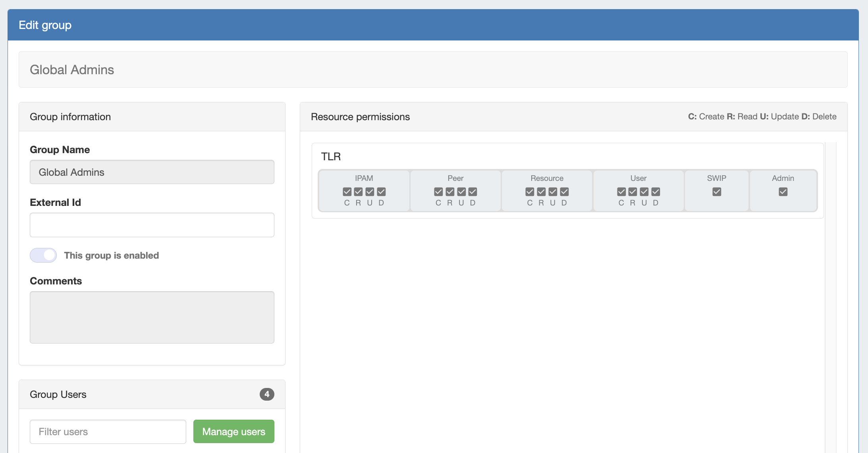Click the Resource permissions panel scrollbar

830,298
